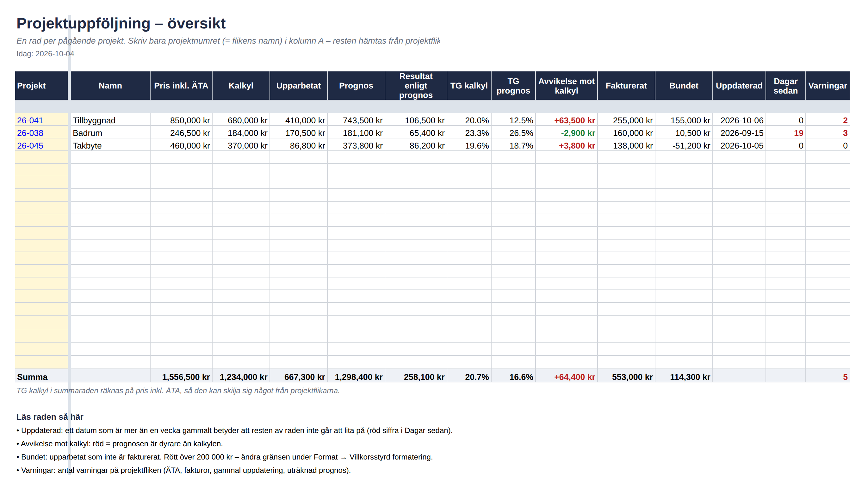
Task: Select the Namn column header
Action: click(x=110, y=86)
